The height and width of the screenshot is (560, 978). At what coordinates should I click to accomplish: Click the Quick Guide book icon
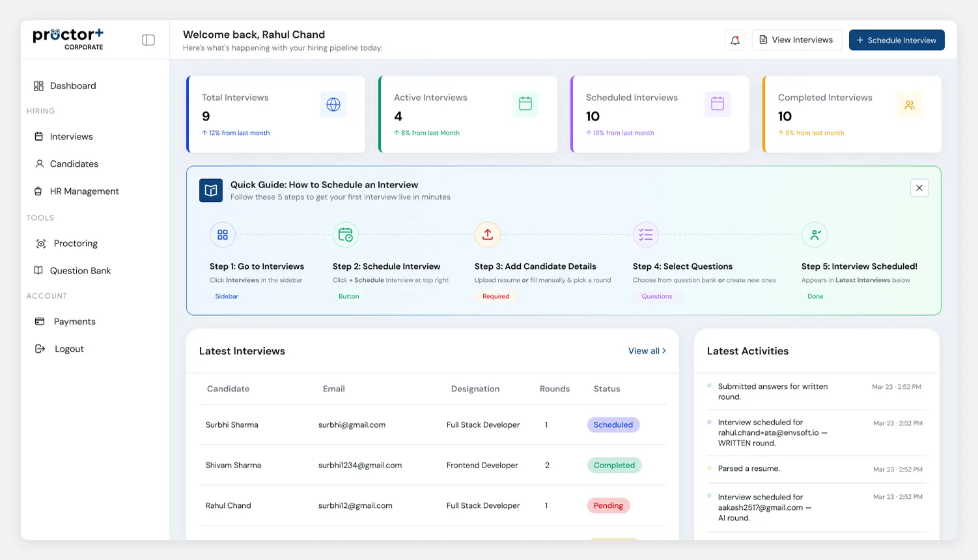pyautogui.click(x=211, y=191)
